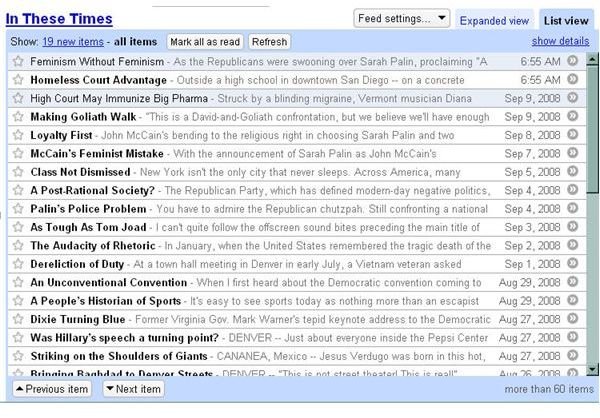Open original link icon for High Court May Immunize
Image resolution: width=600 pixels, height=418 pixels.
[572, 97]
